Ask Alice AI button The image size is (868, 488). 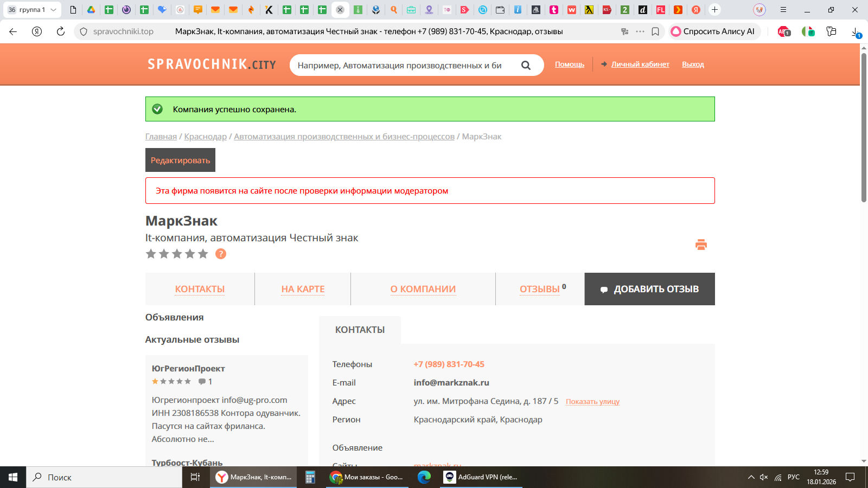[713, 31]
